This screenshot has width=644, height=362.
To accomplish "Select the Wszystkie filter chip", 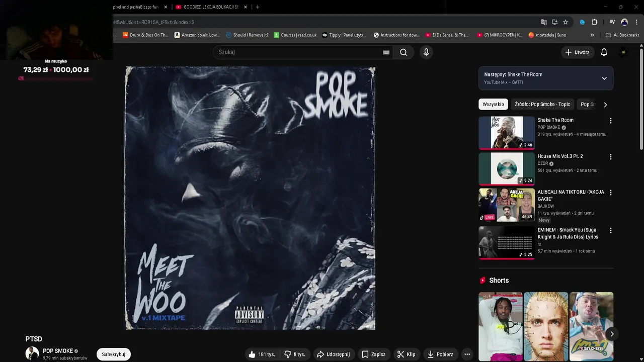I will [493, 104].
